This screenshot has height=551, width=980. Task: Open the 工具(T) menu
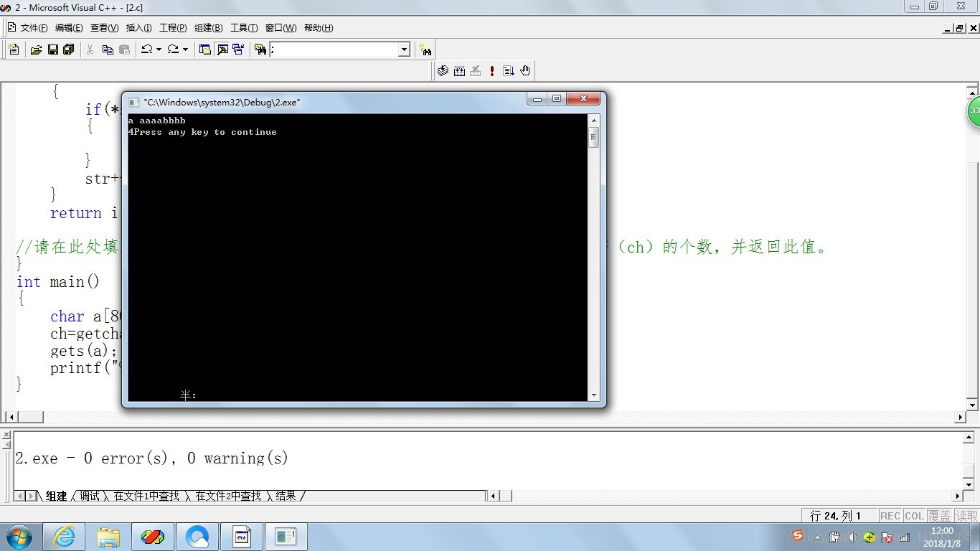tap(243, 28)
